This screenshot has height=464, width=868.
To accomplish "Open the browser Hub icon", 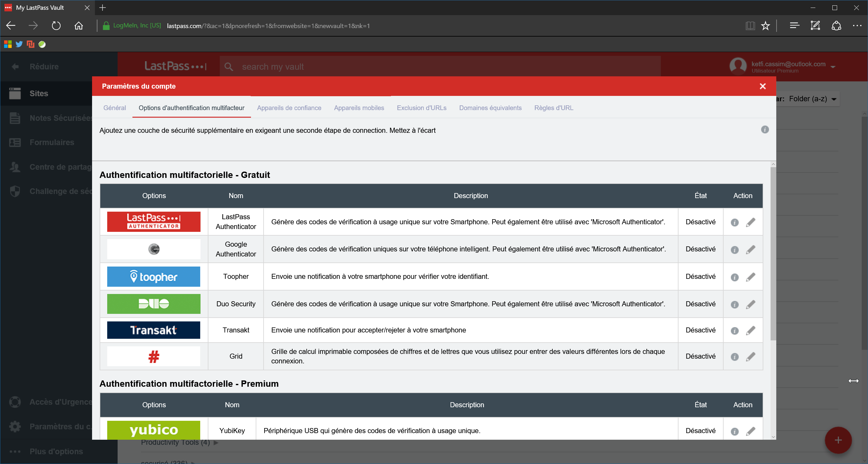I will (x=794, y=26).
